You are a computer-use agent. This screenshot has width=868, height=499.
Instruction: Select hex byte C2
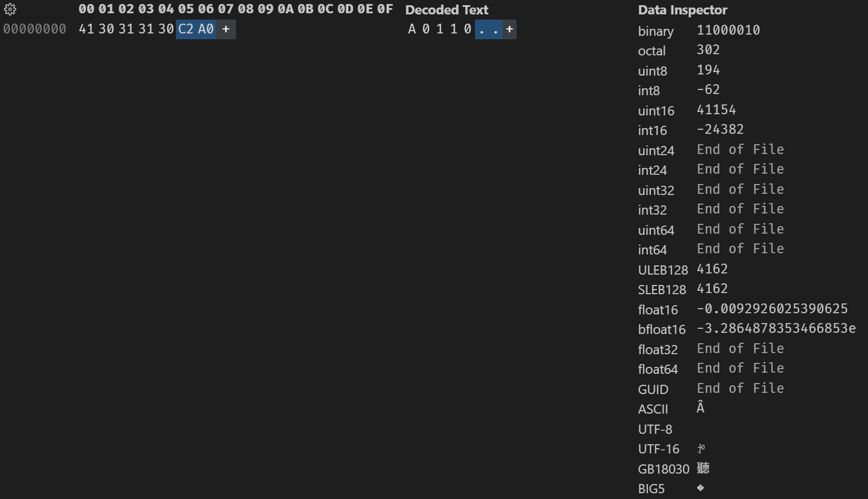tap(186, 29)
